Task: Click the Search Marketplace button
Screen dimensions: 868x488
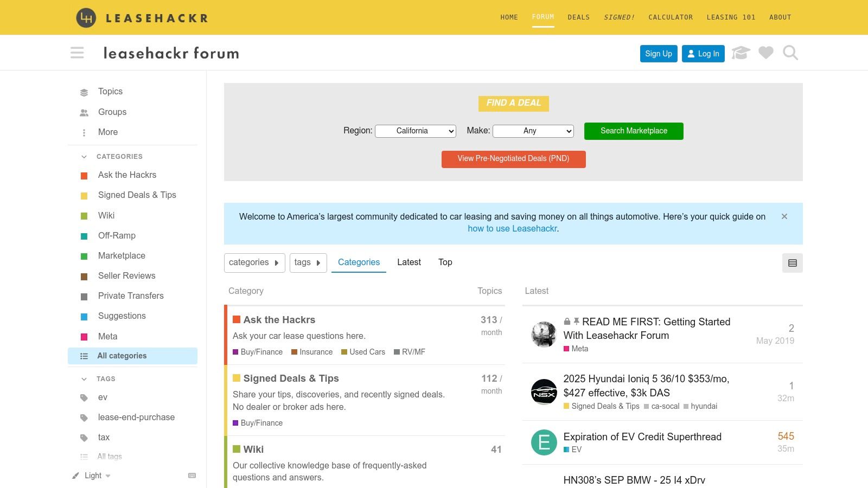Action: 634,131
